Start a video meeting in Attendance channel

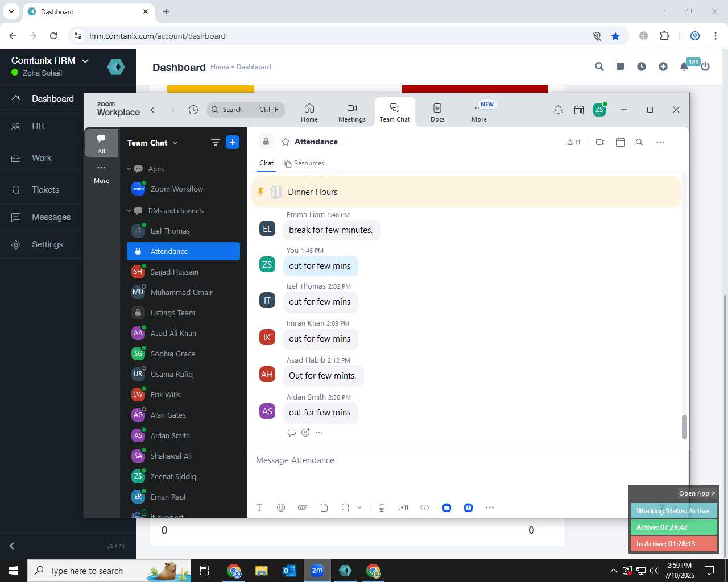point(601,142)
